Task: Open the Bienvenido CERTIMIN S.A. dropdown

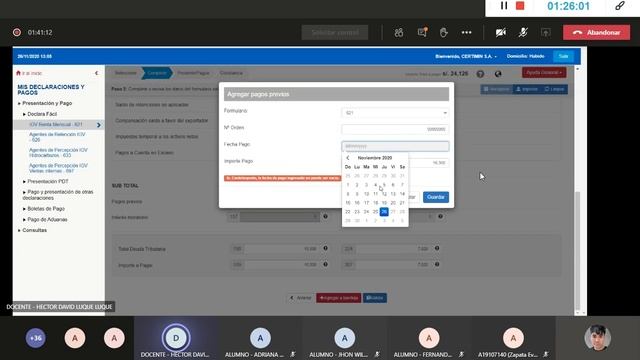Action: pos(466,56)
